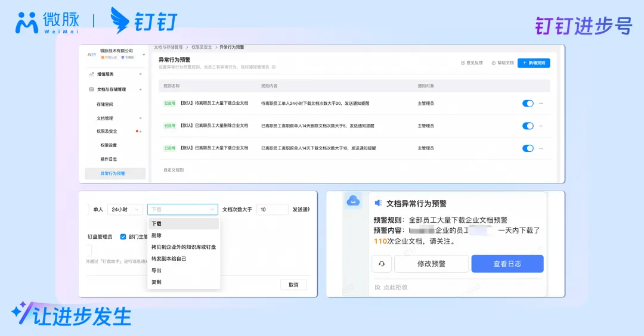
Task: Disable the 已离职员工大量下载企业文档 rule switch
Action: pos(528,148)
